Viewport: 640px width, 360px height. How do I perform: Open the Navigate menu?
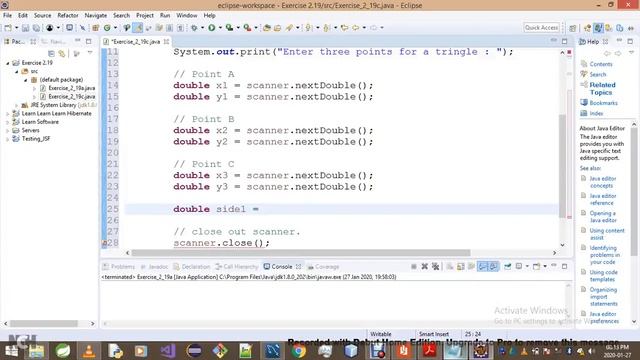[x=96, y=16]
